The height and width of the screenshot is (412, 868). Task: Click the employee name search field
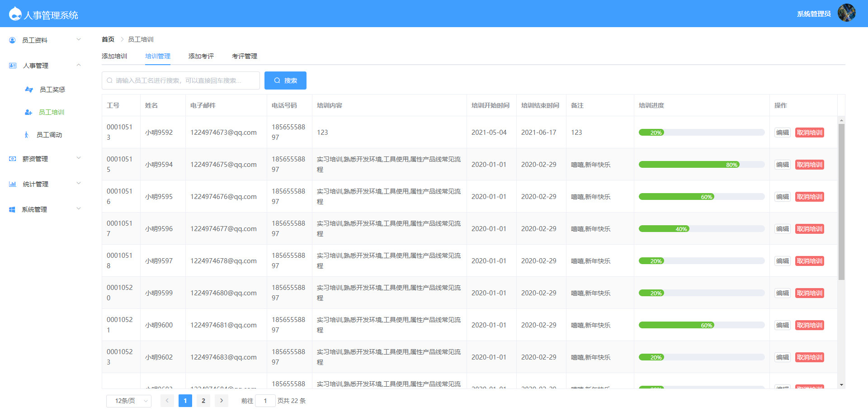(181, 81)
